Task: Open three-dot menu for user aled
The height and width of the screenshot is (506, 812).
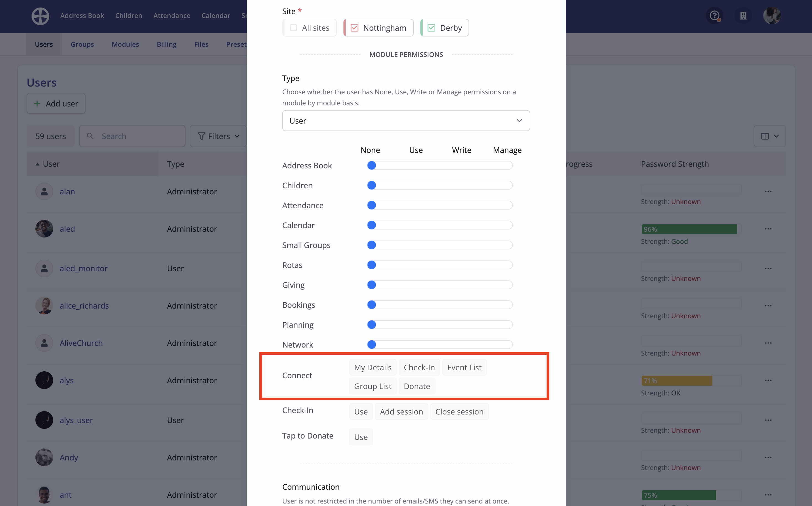Action: (x=768, y=229)
